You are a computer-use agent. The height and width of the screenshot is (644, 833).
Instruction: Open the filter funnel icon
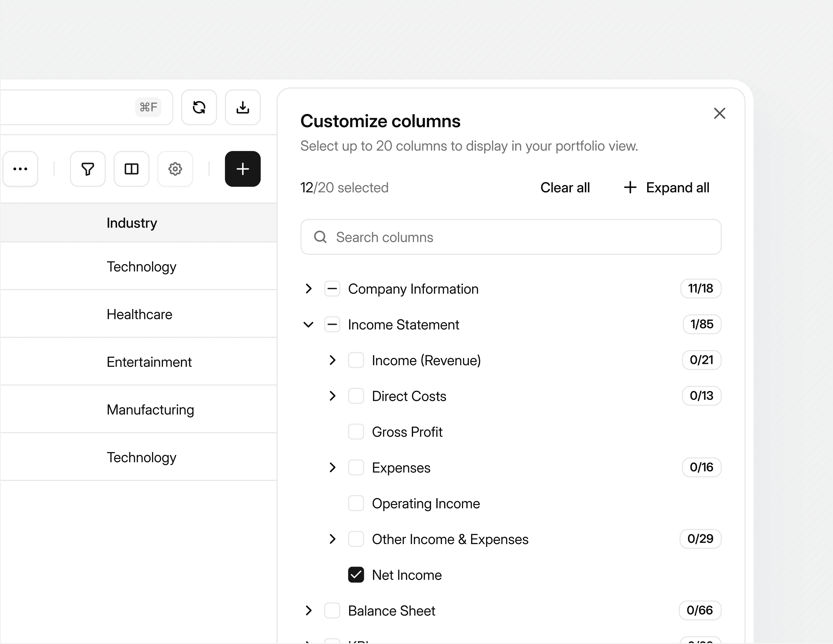(88, 169)
